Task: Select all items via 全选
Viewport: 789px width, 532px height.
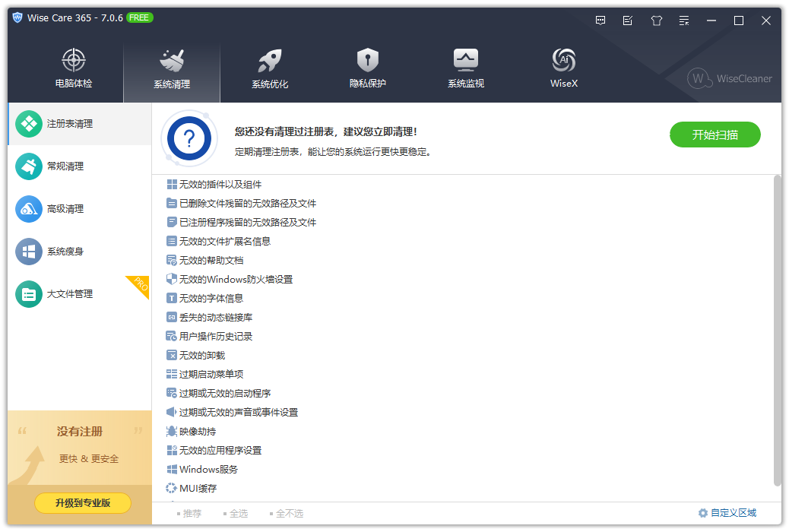Action: point(236,513)
